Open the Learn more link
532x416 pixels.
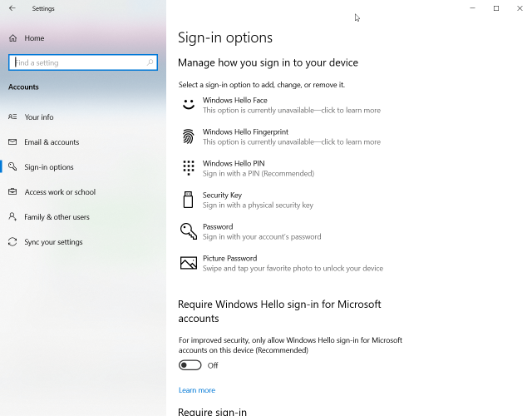197,390
